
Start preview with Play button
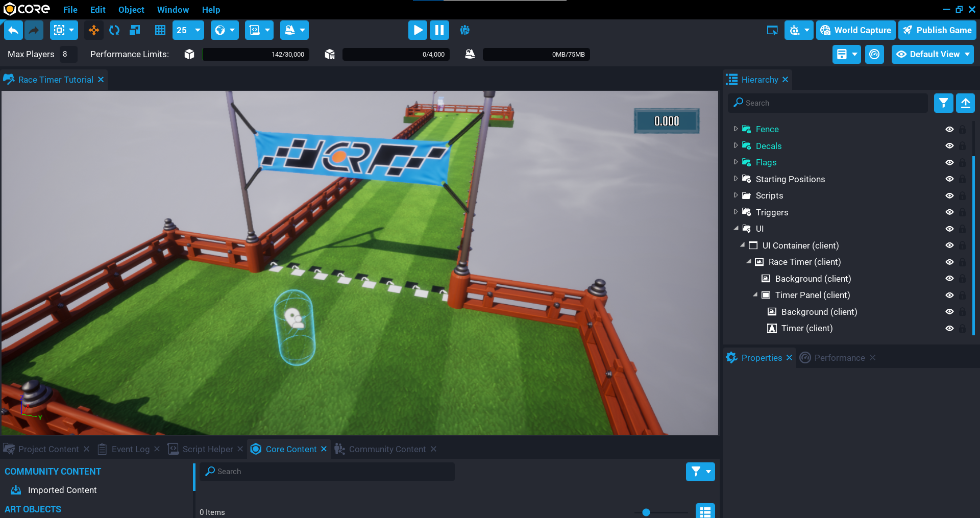[x=418, y=30]
